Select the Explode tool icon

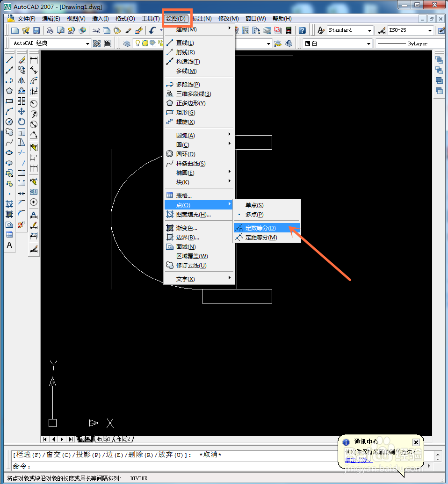coord(22,224)
